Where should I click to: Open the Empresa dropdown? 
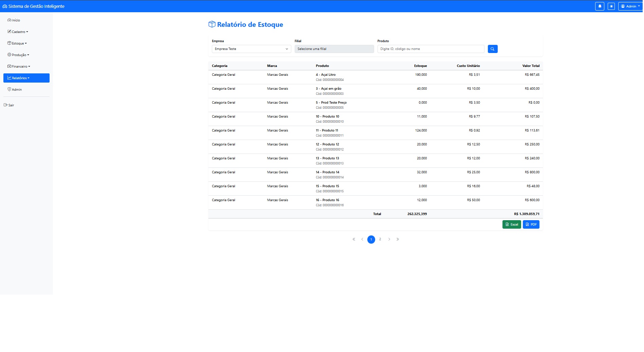point(251,49)
